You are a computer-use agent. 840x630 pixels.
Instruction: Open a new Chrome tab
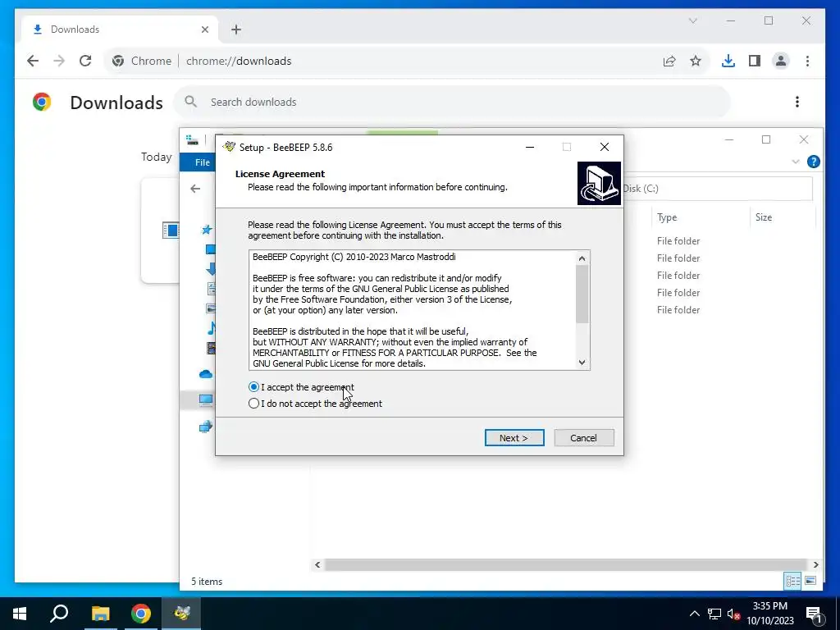[236, 30]
